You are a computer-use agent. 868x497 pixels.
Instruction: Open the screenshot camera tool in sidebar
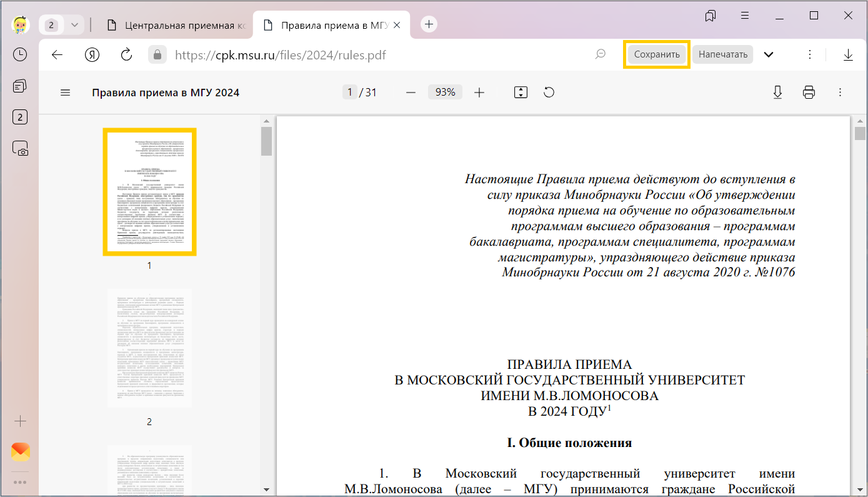(x=20, y=149)
